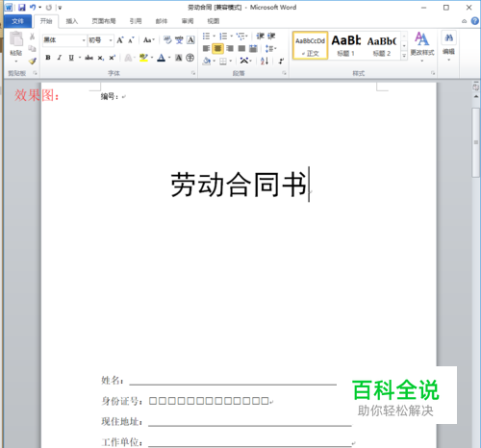Apply the 标题 2 heading style
The height and width of the screenshot is (448, 481).
pyautogui.click(x=382, y=45)
